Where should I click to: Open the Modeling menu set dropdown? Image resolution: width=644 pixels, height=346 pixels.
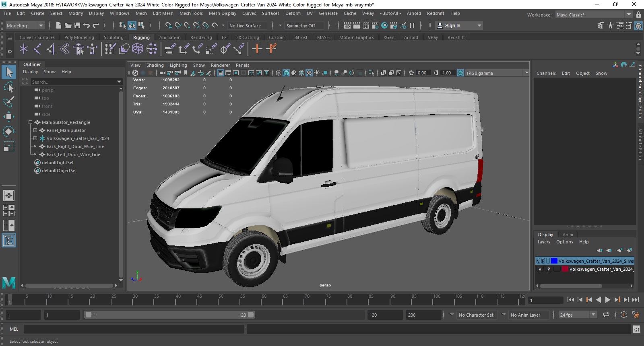25,25
